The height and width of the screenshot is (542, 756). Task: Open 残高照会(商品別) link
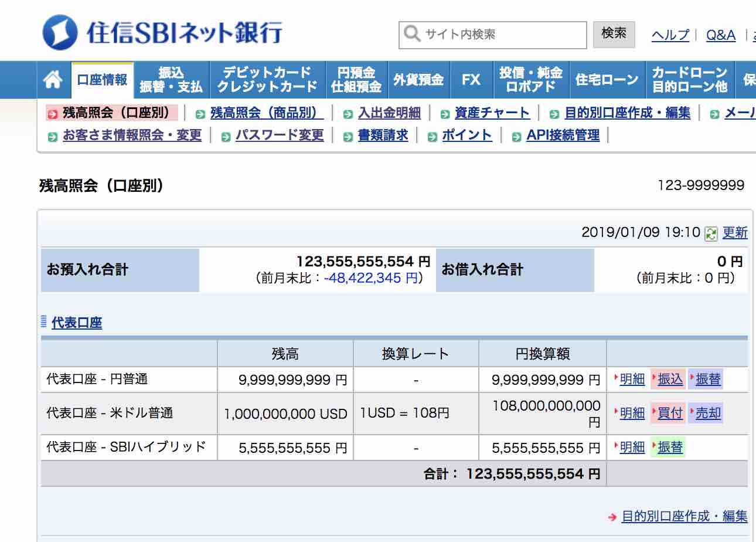(267, 113)
